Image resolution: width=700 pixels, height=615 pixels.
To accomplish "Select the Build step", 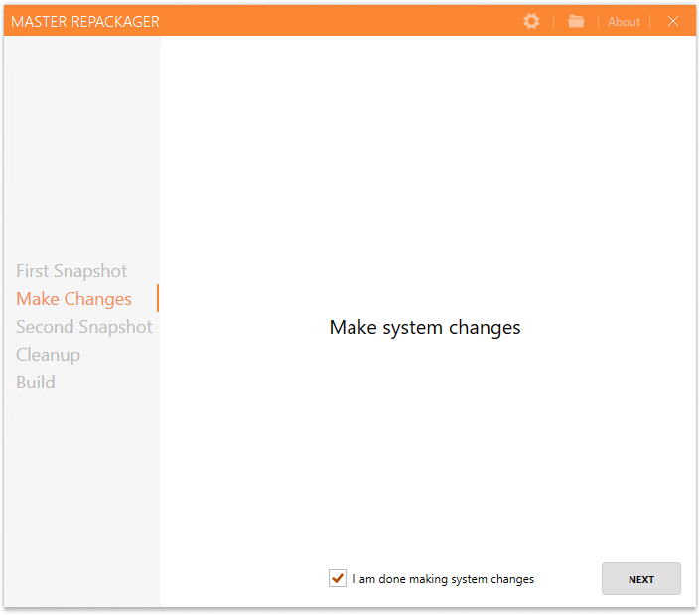I will (x=36, y=383).
